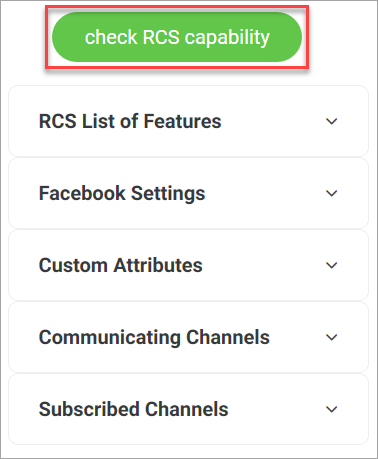Show the Facebook Settings section contents

point(188,193)
